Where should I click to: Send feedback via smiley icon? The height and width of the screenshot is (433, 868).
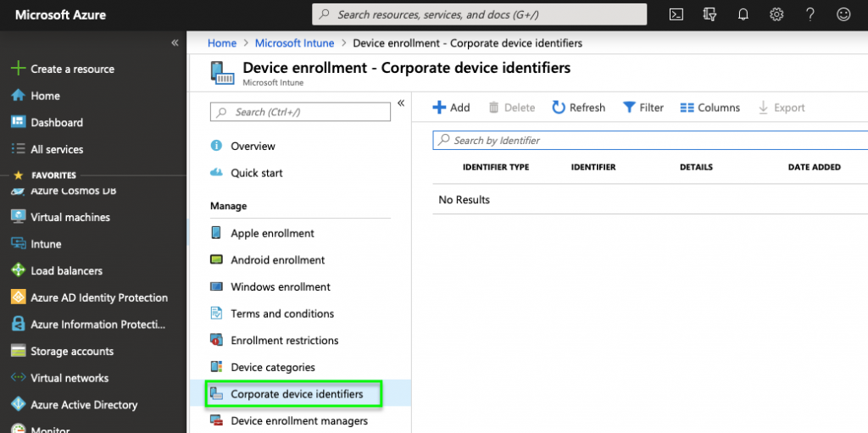click(x=843, y=15)
